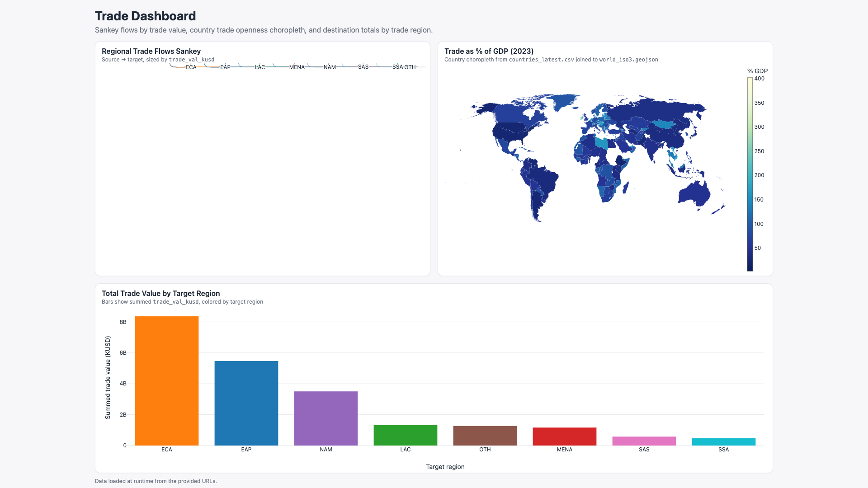Select the pink SAS bar
Screen dimensions: 868x488
[x=644, y=441]
